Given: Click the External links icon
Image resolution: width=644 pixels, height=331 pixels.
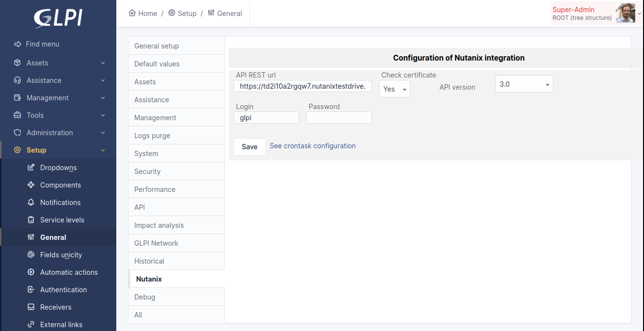Looking at the screenshot, I should [30, 324].
